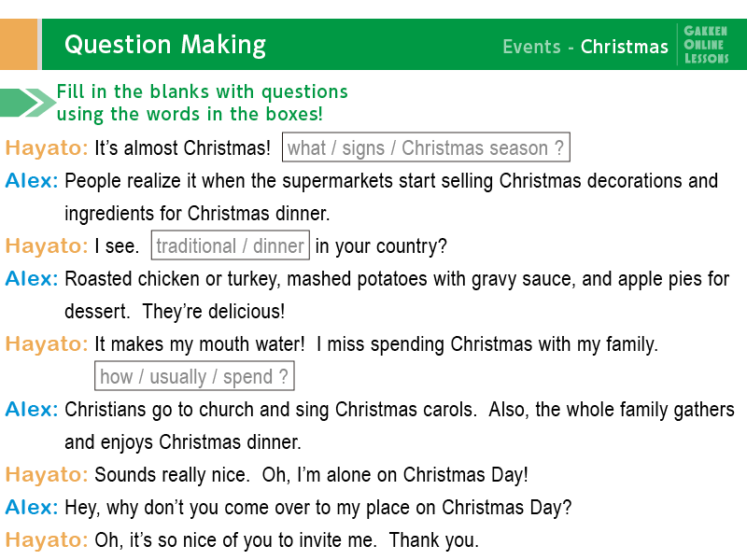Screen dimensions: 747x560
Task: Click the orange block in header
Action: coord(18,44)
